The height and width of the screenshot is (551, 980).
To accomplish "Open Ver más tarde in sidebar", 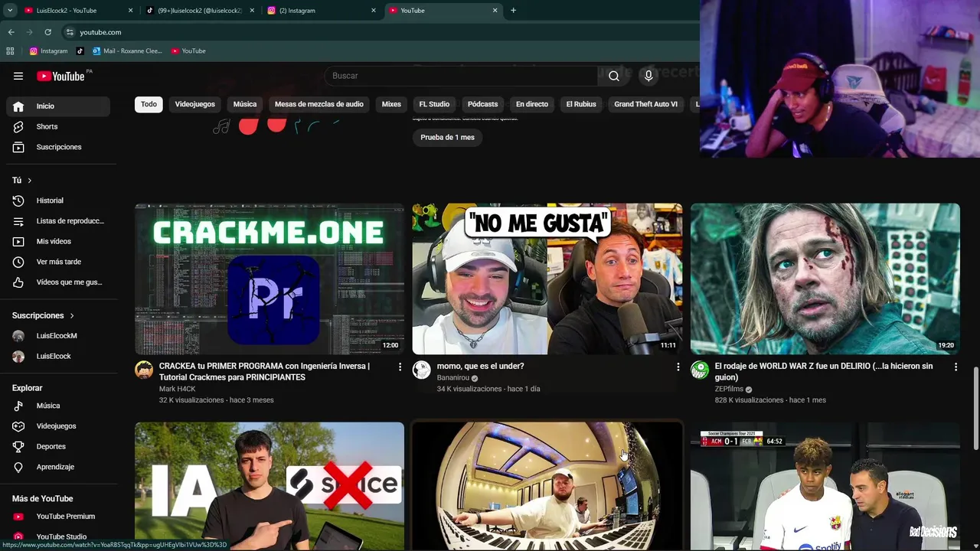I will point(58,262).
